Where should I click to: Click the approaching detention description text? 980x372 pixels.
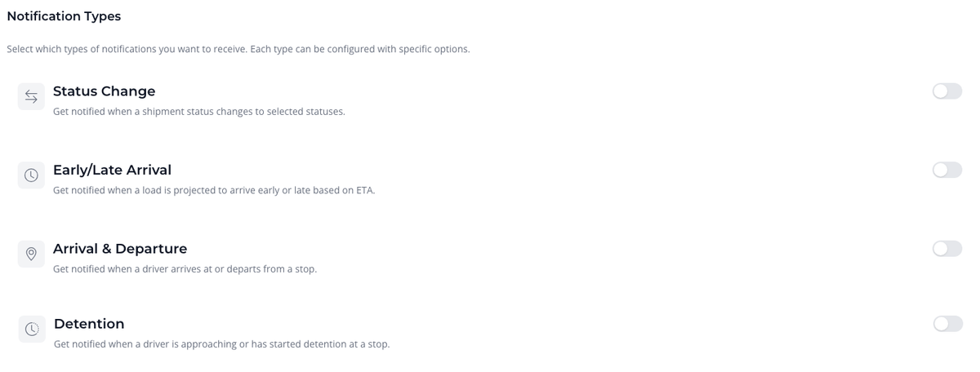221,344
